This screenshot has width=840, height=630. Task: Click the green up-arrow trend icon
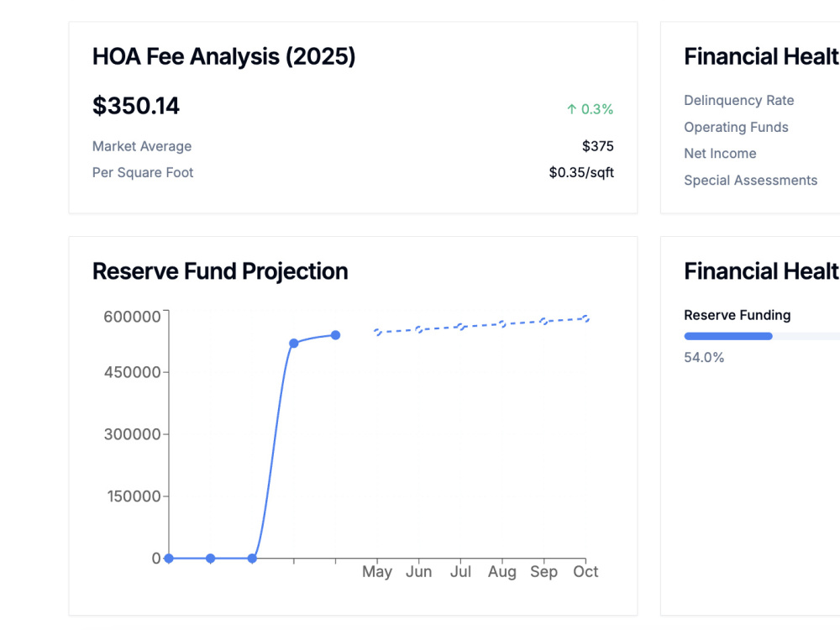pos(571,109)
